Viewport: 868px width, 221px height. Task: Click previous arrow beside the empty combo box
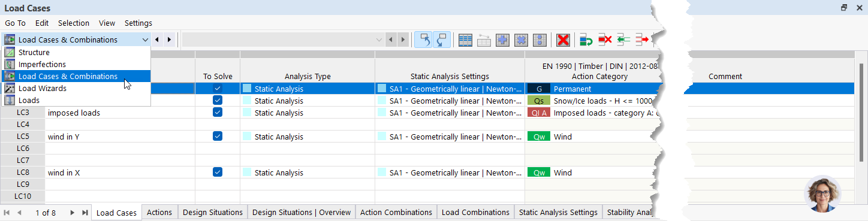click(x=391, y=40)
